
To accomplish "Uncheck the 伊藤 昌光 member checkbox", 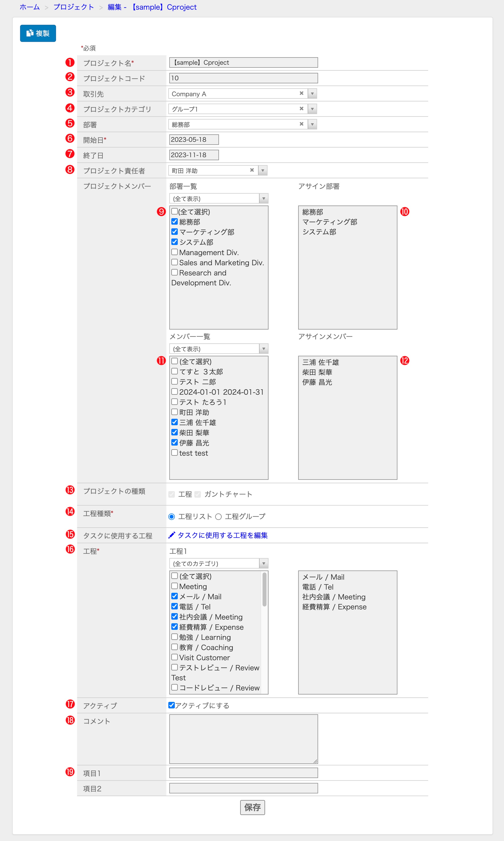I will (175, 443).
